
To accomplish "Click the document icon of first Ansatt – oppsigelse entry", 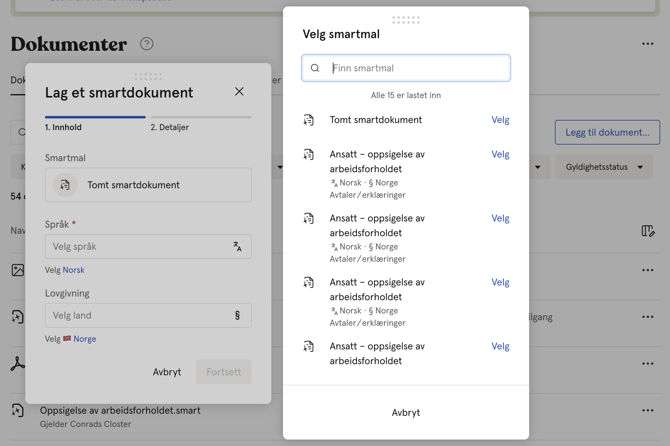I will pos(309,154).
